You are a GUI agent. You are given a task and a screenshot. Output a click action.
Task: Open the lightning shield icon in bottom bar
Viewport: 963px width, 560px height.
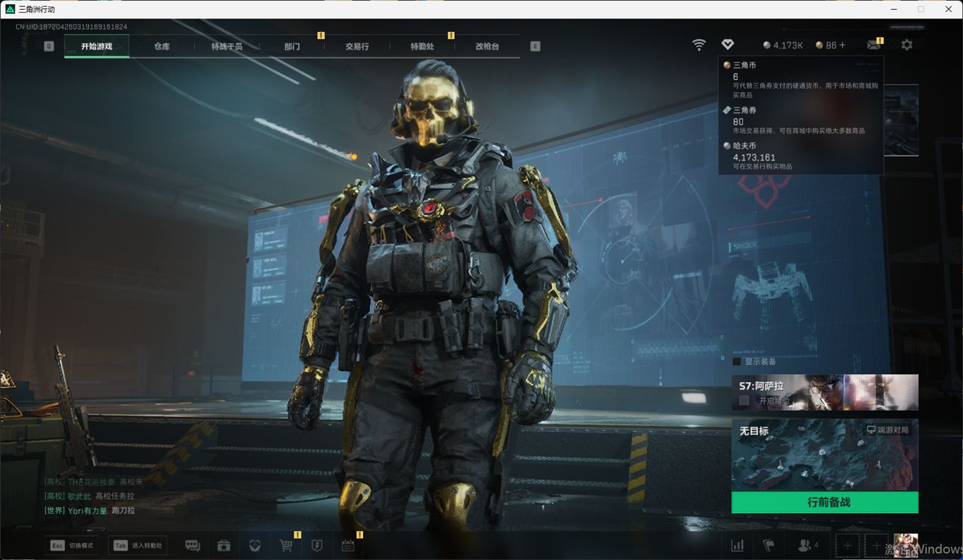point(317,545)
